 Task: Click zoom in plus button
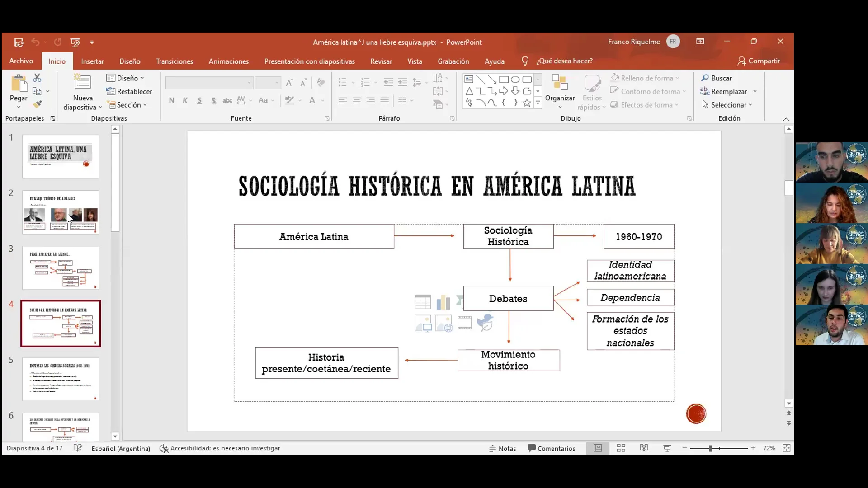point(753,448)
